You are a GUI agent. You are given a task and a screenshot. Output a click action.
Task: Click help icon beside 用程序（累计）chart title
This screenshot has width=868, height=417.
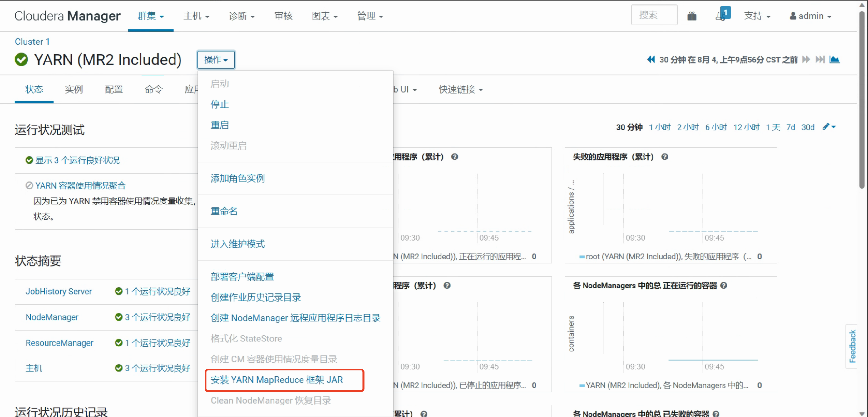pyautogui.click(x=455, y=157)
